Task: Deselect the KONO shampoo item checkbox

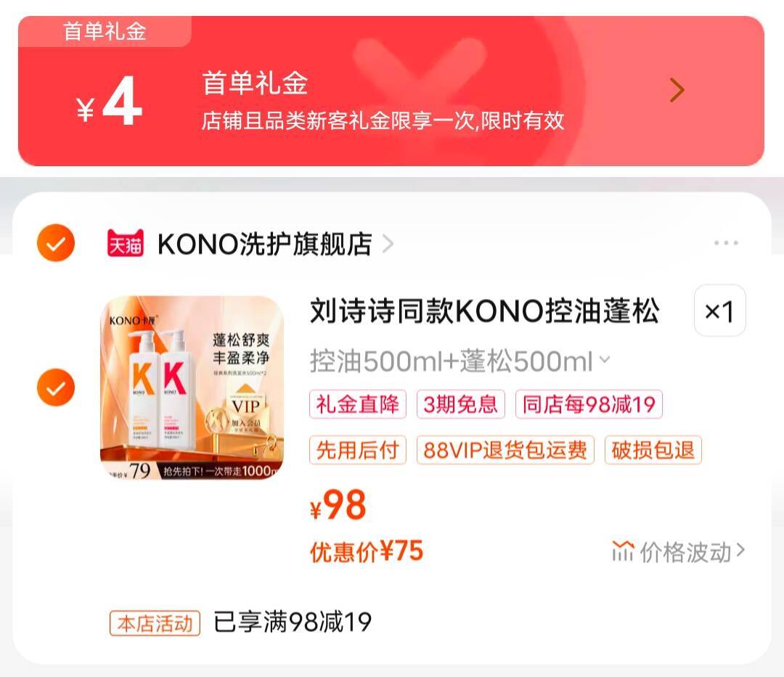Action: click(x=56, y=387)
